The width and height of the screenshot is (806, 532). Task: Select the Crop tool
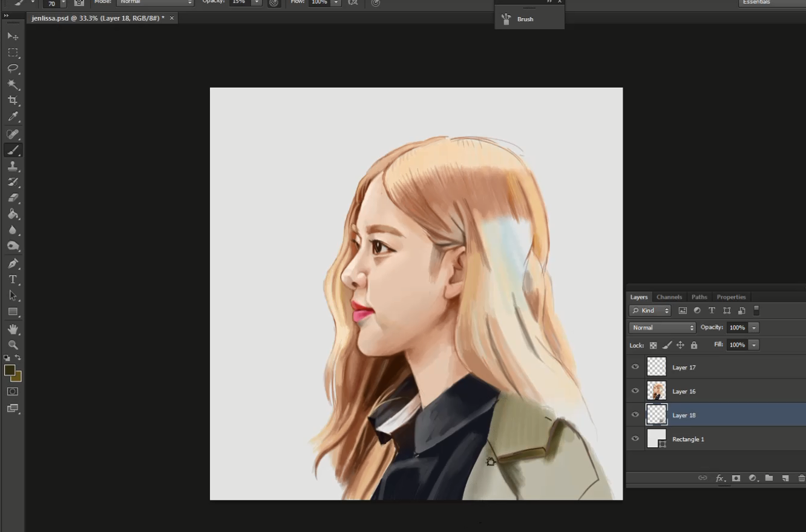(x=13, y=100)
